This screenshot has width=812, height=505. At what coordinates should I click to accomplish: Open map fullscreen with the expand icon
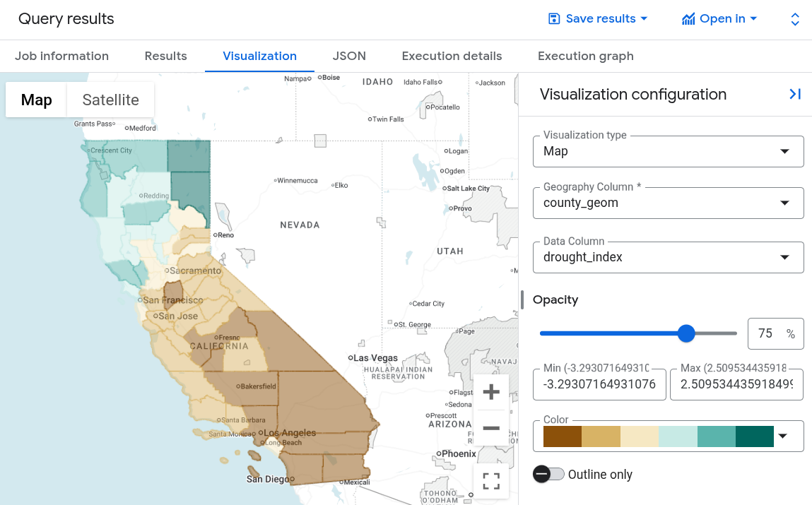[x=490, y=480]
